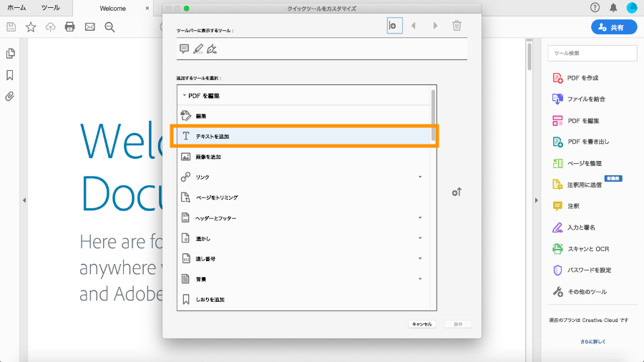The width and height of the screenshot is (644, 362).
Task: Click the move right arrow in dialog
Action: 435,26
